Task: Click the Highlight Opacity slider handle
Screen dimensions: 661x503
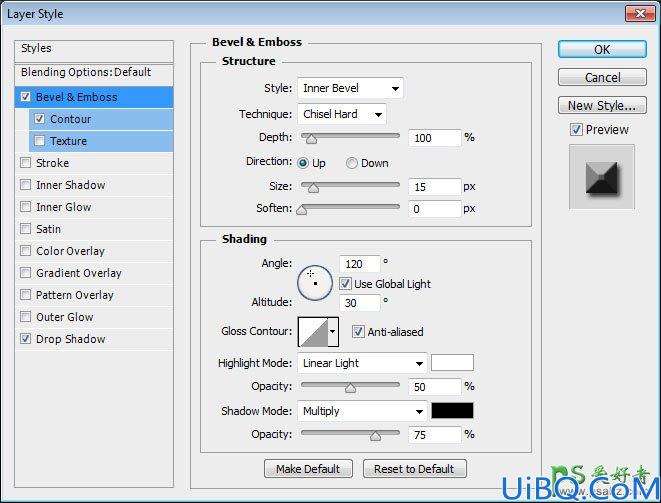Action: coord(350,388)
